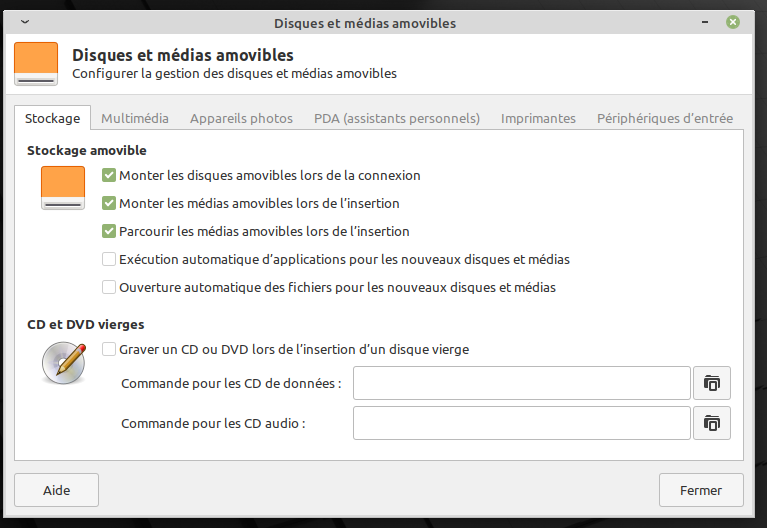Select the PDA (assistants personnels) tab
Screen dimensions: 767x528
pyautogui.click(x=397, y=118)
